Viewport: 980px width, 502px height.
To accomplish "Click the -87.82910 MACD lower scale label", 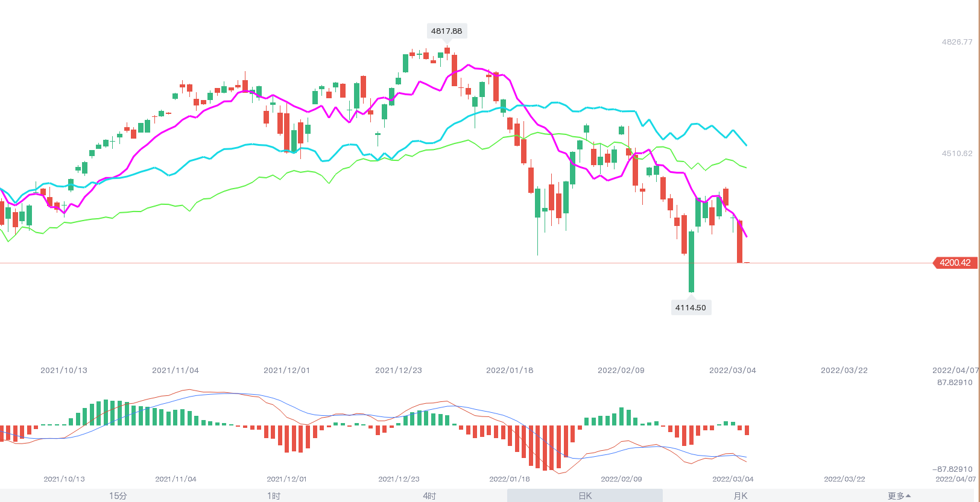I will [x=952, y=469].
